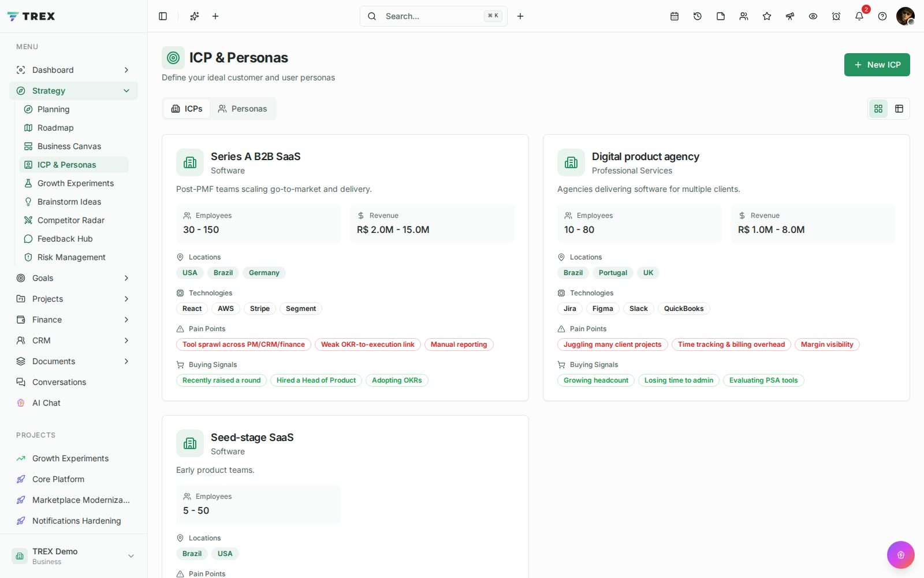Select the ICPs tab
The height and width of the screenshot is (578, 924).
click(187, 109)
